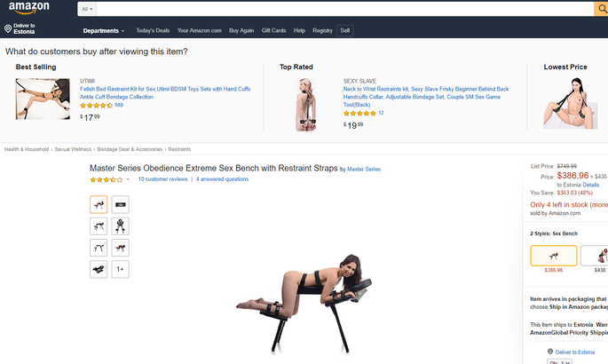Expand the Departments menu
This screenshot has width=608, height=364.
tap(104, 30)
